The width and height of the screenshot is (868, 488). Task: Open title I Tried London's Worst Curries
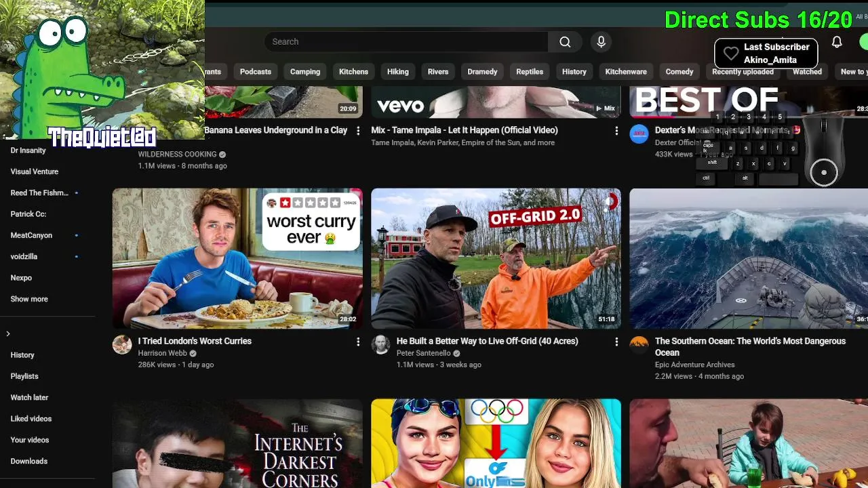(195, 341)
